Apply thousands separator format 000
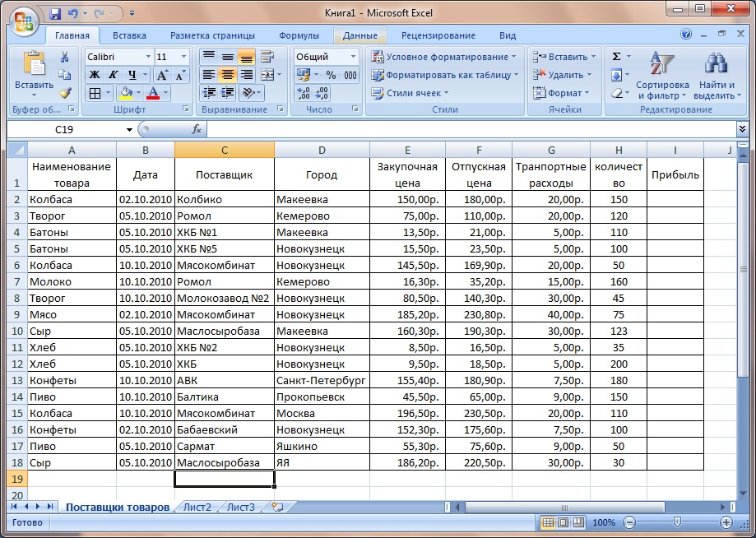 coord(350,75)
